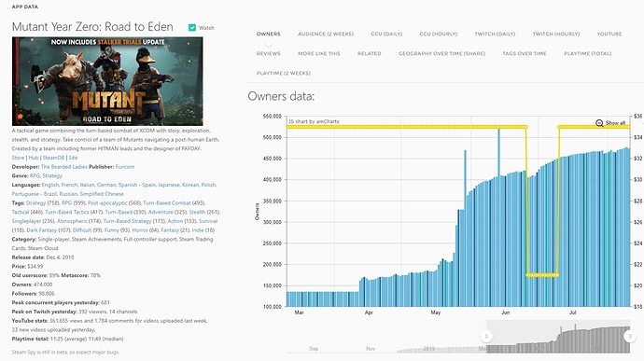Image resolution: width=644 pixels, height=361 pixels.
Task: Select the Tags Over Time tab
Action: 525,54
